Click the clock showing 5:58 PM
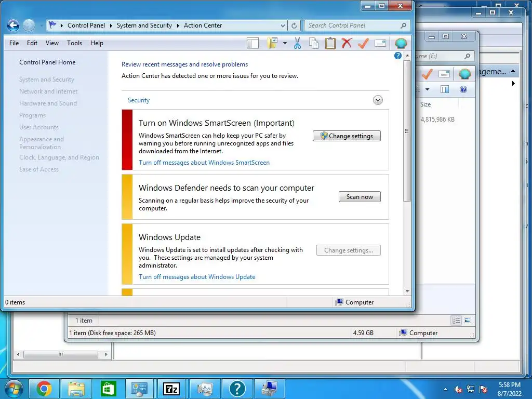This screenshot has width=532, height=399. click(509, 385)
